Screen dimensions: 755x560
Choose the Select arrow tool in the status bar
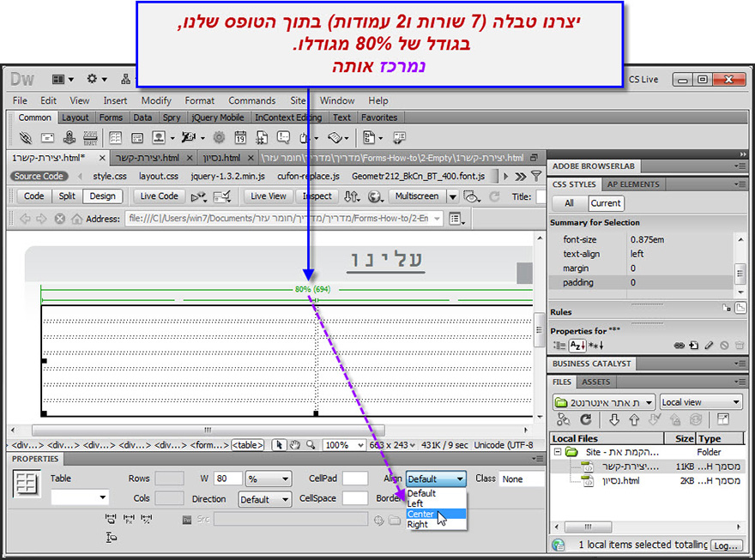pyautogui.click(x=279, y=445)
